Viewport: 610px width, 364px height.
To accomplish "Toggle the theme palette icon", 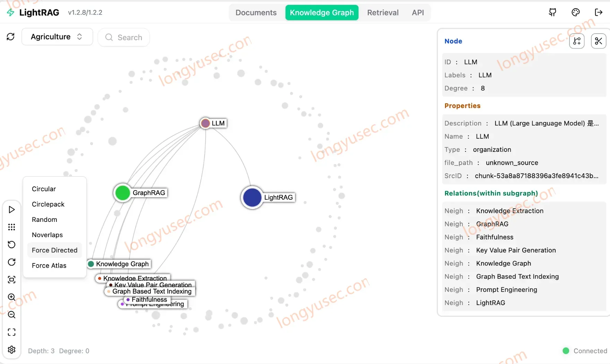I will tap(575, 12).
